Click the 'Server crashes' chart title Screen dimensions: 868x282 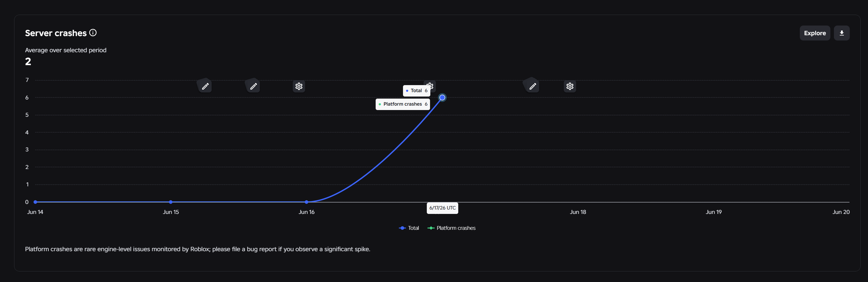click(x=56, y=33)
